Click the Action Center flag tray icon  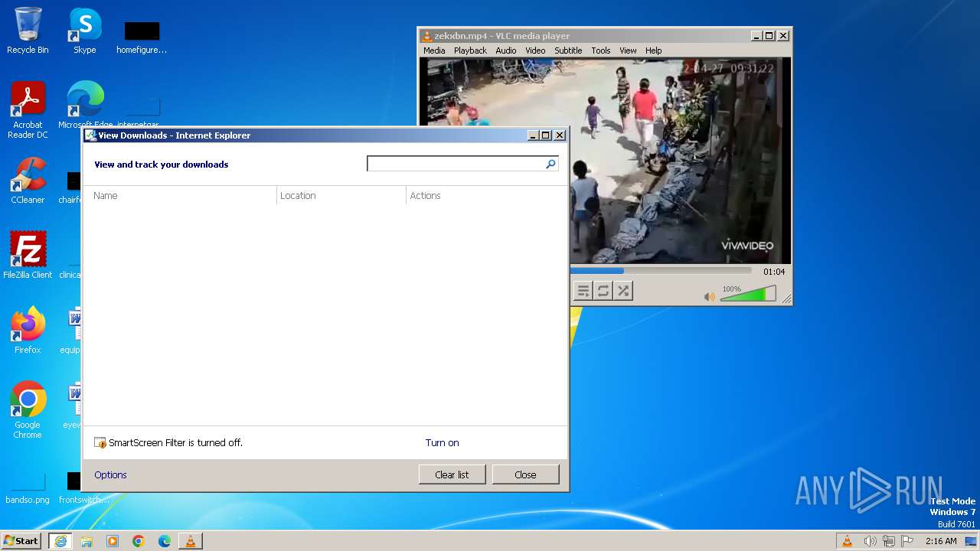[908, 541]
